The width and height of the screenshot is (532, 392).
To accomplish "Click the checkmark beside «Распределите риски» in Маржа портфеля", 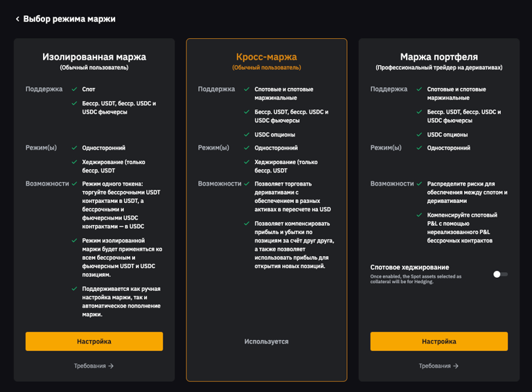I will coord(419,184).
